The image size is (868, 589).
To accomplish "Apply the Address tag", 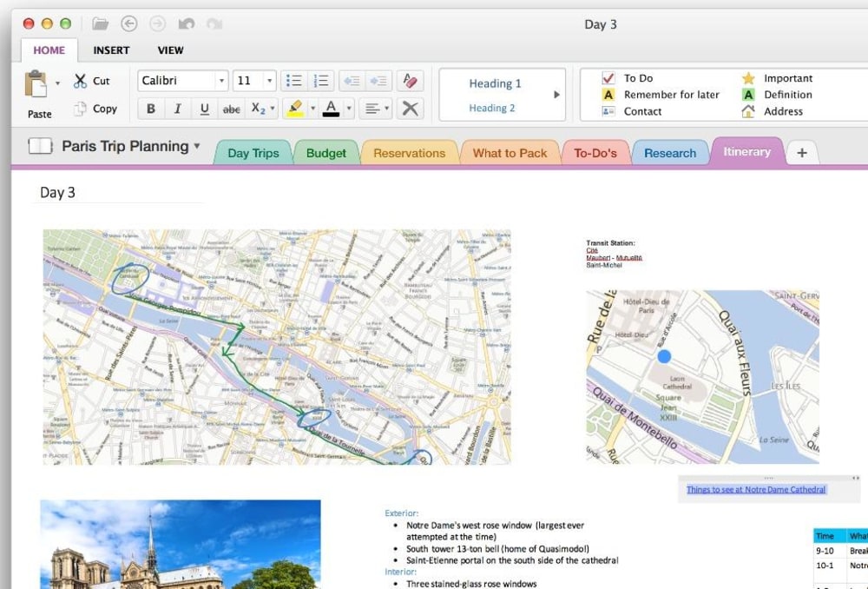I will click(773, 111).
